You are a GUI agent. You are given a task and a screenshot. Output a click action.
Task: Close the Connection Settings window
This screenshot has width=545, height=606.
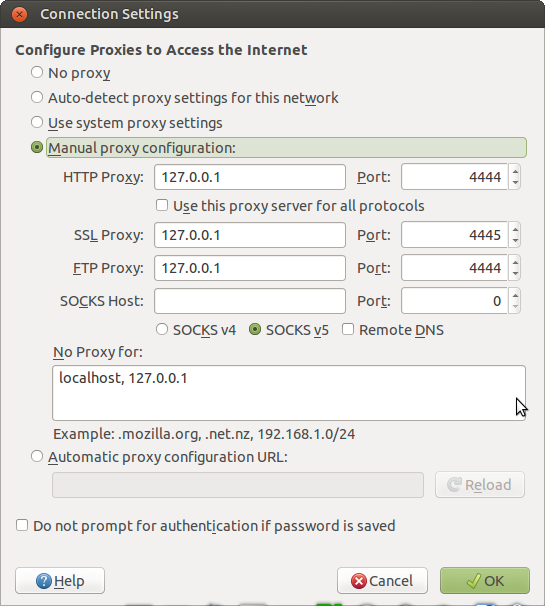click(19, 14)
